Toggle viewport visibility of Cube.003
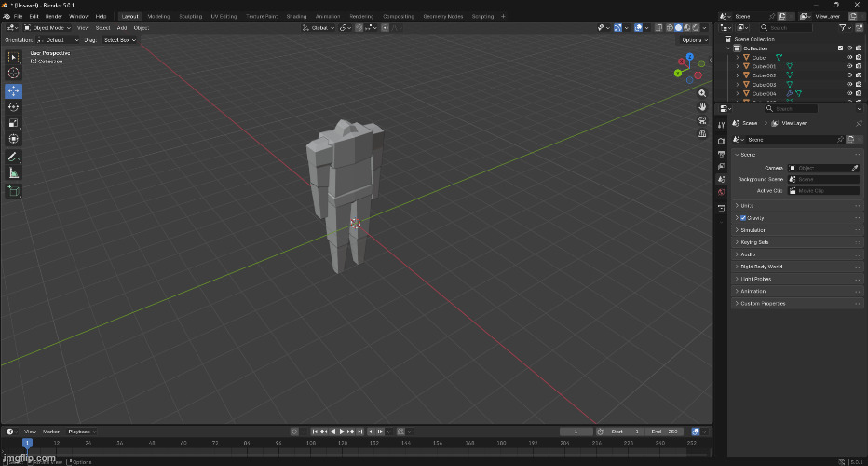This screenshot has height=466, width=868. [x=848, y=85]
